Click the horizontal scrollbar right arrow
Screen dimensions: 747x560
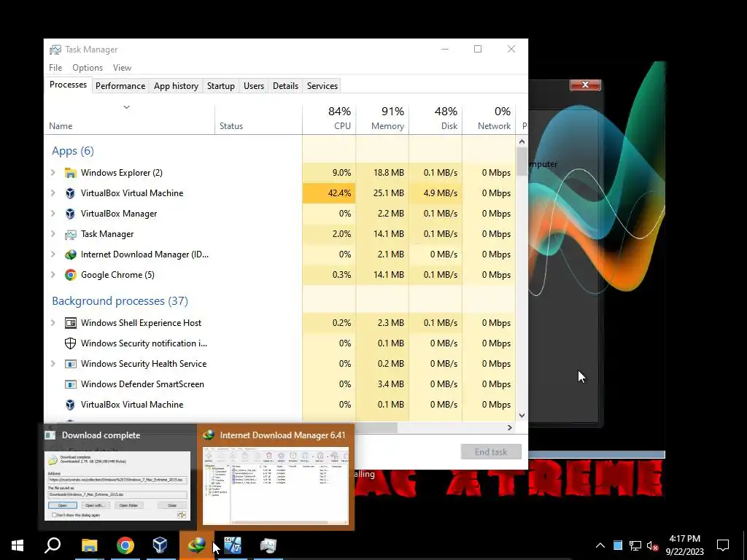(x=510, y=427)
